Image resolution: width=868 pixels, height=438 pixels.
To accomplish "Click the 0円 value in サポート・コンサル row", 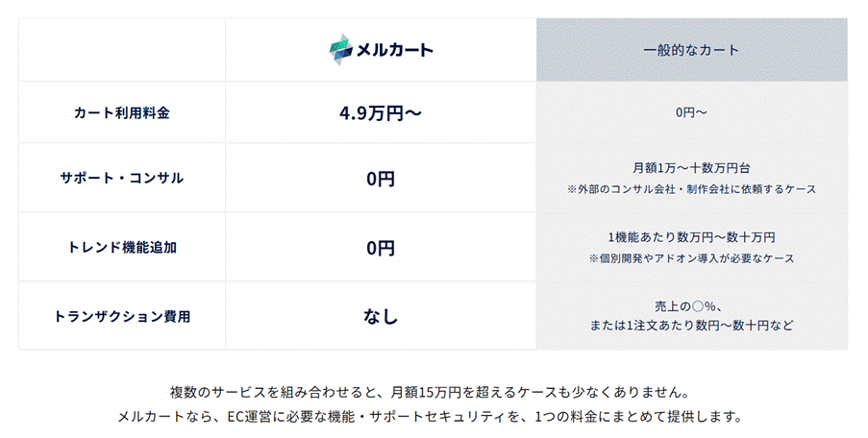I will click(381, 179).
